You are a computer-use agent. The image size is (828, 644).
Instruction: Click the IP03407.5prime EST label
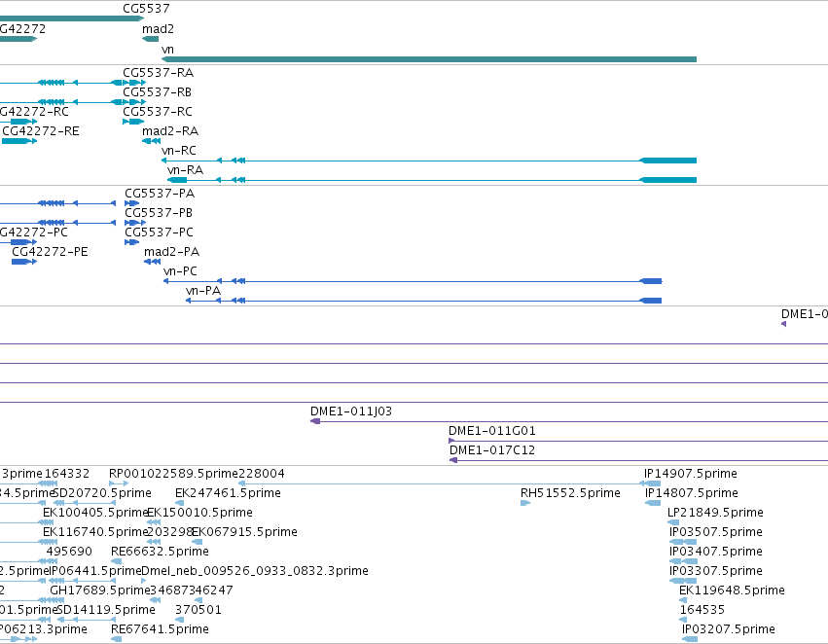click(716, 552)
